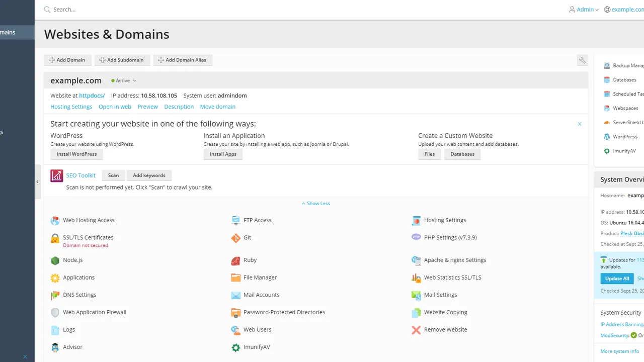Expand the Active status dropdown for example.com

124,80
